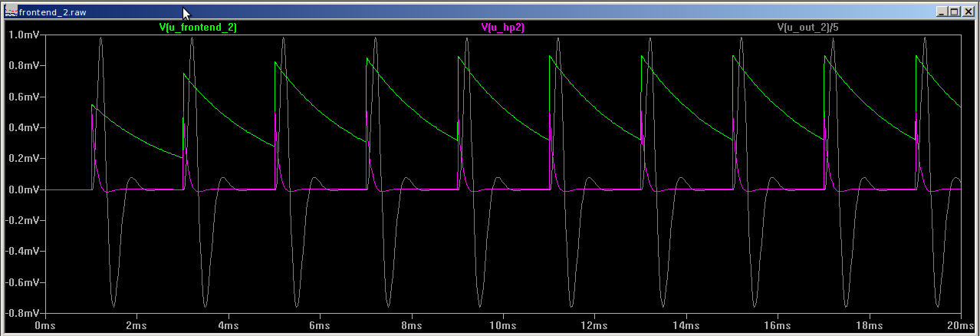Viewport: 980px width, 336px height.
Task: Click the 0.0mV vertical axis label
Action: click(23, 189)
